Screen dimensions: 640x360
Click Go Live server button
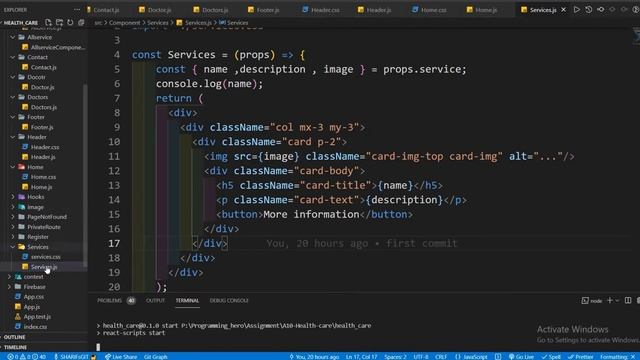point(521,357)
